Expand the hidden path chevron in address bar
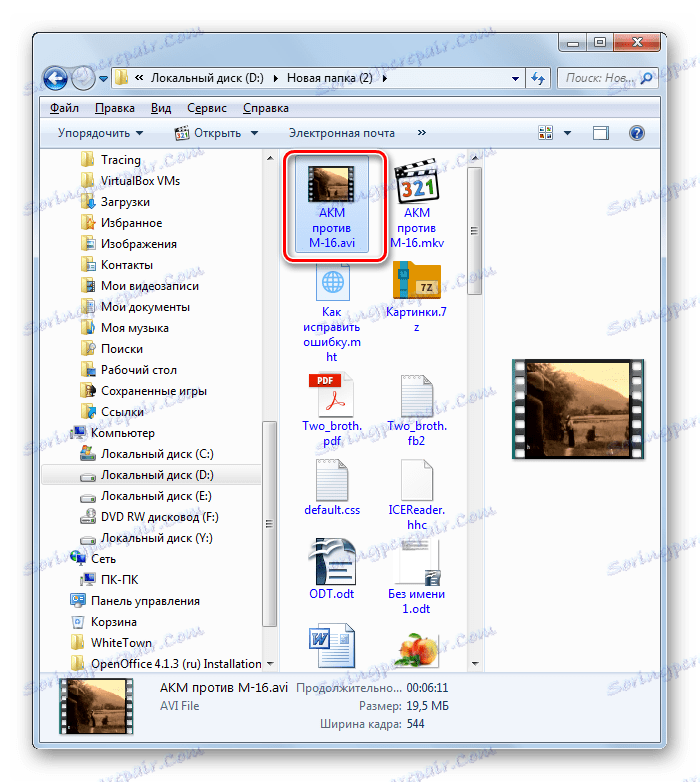 point(140,78)
